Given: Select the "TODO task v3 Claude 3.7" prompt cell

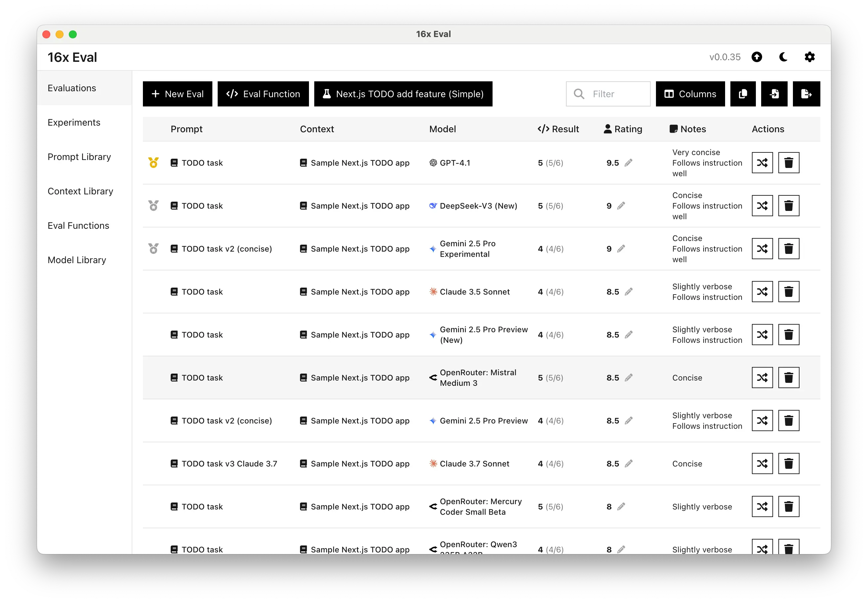Looking at the screenshot, I should click(x=224, y=463).
